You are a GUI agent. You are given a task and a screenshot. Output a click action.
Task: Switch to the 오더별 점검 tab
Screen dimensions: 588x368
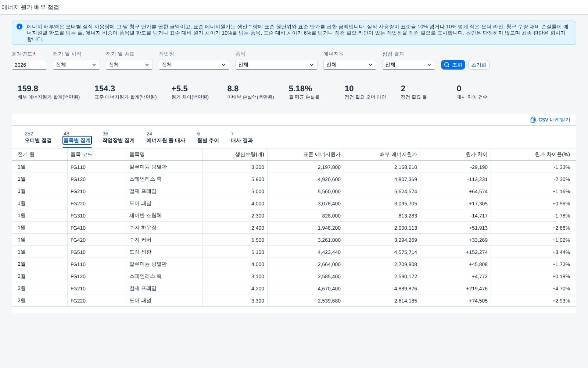pyautogui.click(x=38, y=140)
